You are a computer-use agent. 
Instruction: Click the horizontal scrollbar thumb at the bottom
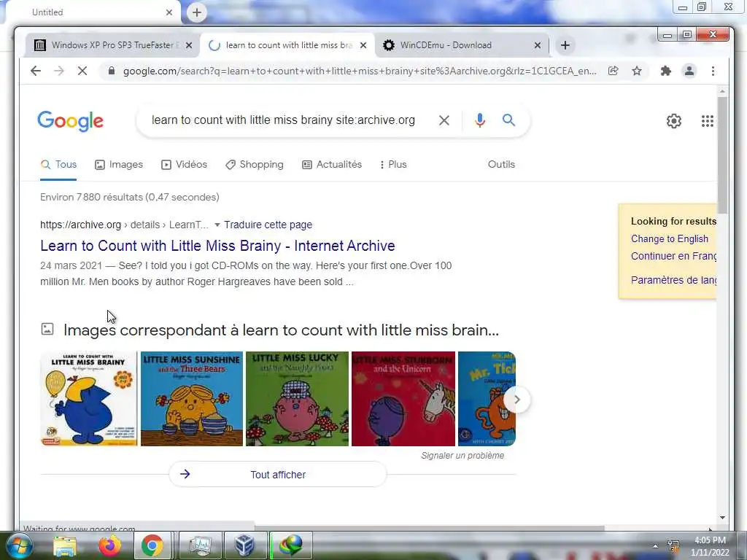coord(430,528)
